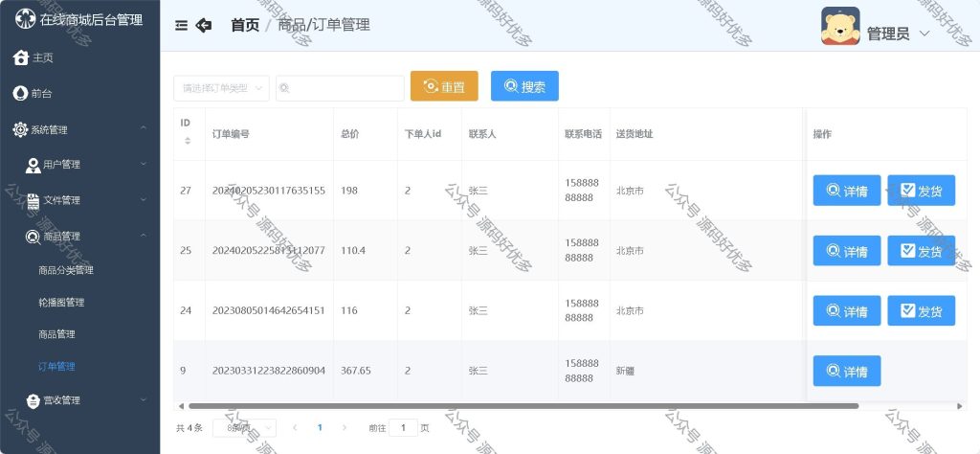
Task: Select 订单管理 menu item
Action: point(56,367)
